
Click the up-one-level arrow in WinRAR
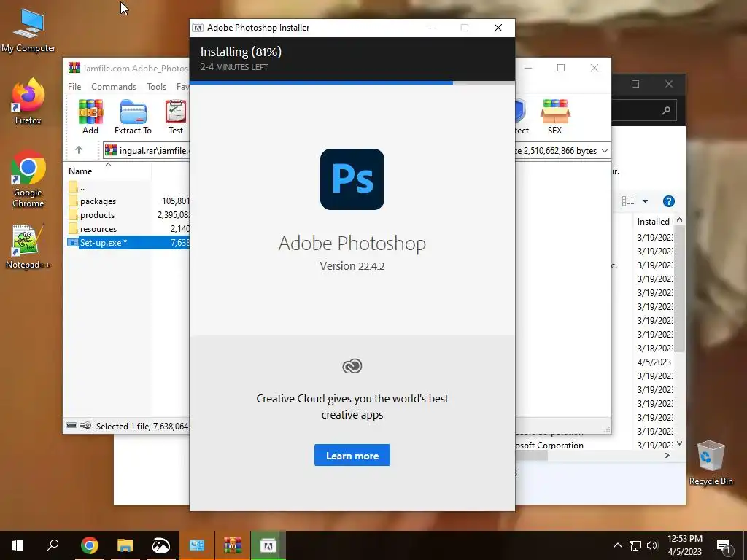[x=79, y=150]
